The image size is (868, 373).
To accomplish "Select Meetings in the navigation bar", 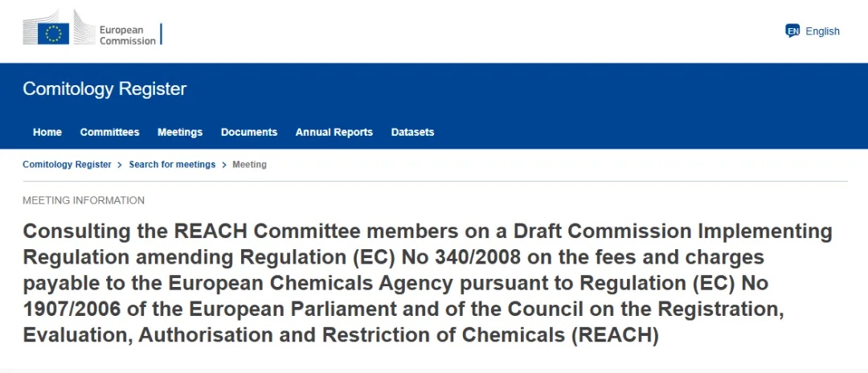I will point(180,133).
